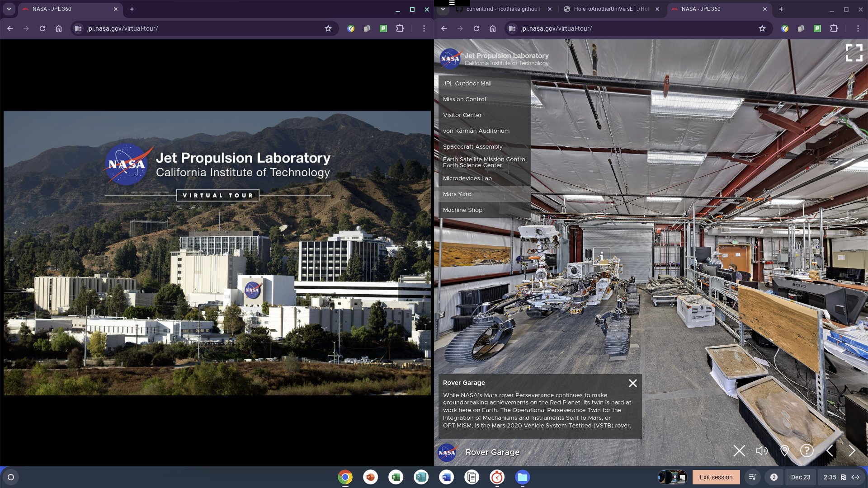Screen dimensions: 868x488
Task: Open the Dec 23 calendar date in shelf
Action: coord(800,477)
